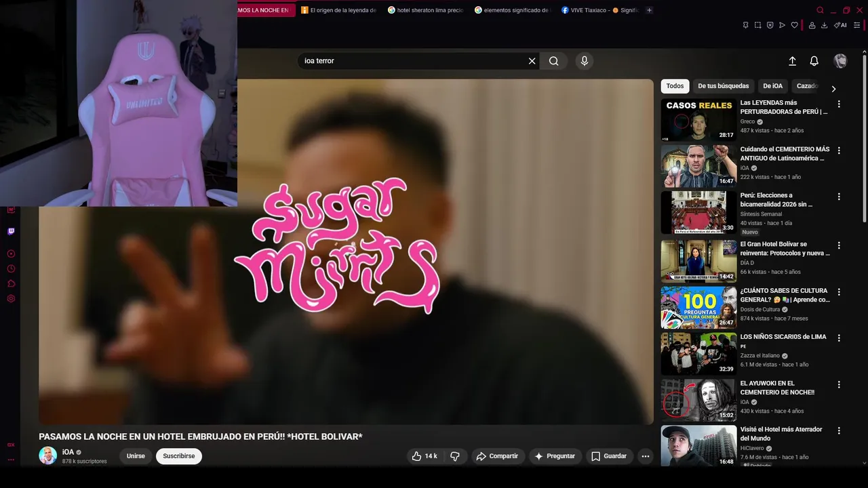
Task: Show more filter chips with arrow
Action: click(833, 89)
